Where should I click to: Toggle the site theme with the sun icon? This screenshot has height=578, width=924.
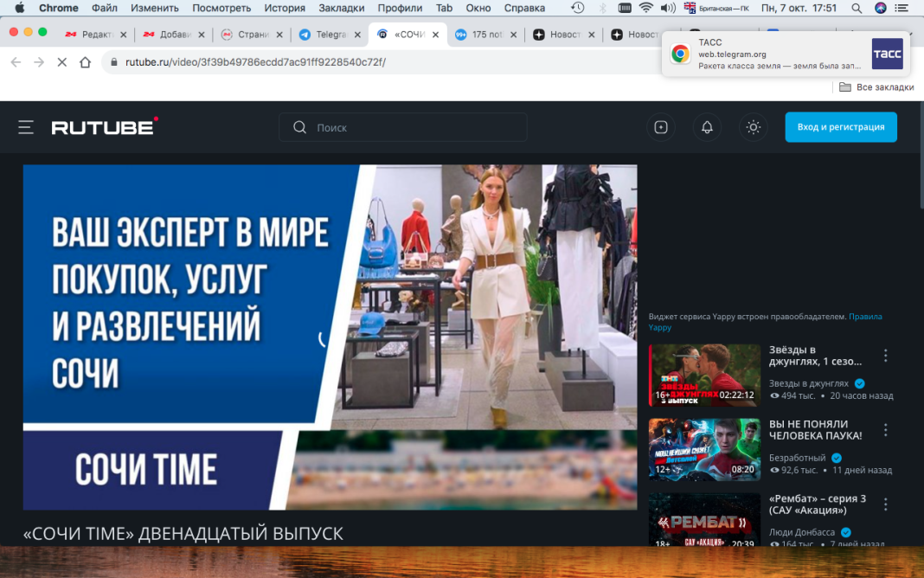[753, 126]
